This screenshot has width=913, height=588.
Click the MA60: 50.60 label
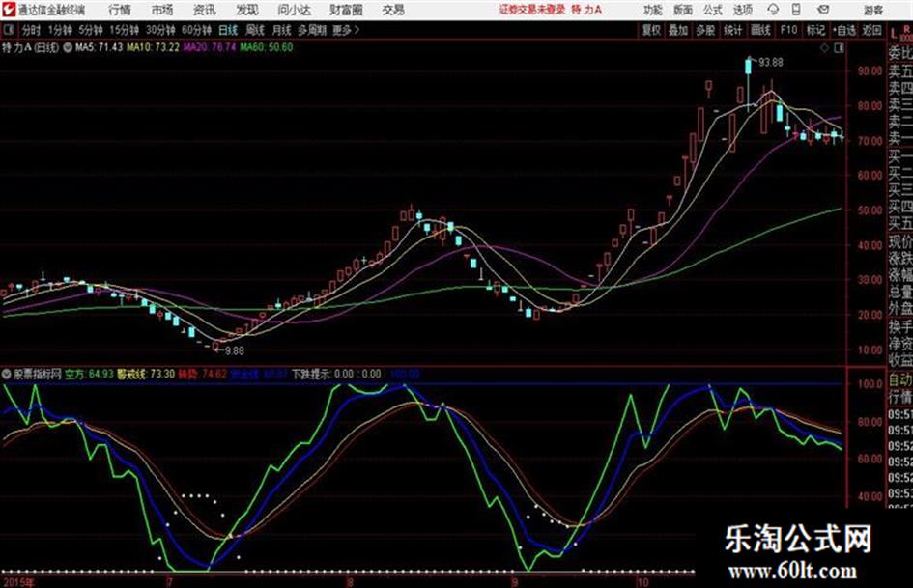(266, 47)
